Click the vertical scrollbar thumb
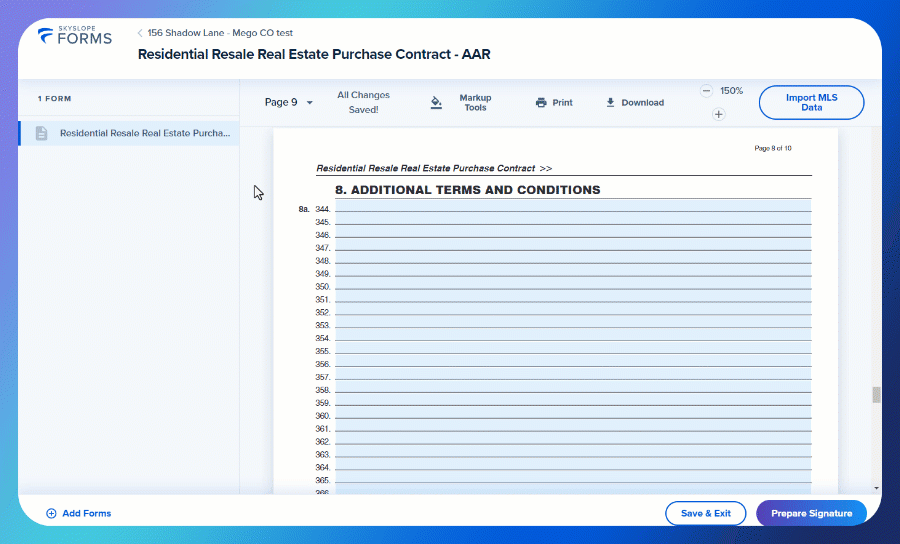This screenshot has width=900, height=544. tap(876, 395)
